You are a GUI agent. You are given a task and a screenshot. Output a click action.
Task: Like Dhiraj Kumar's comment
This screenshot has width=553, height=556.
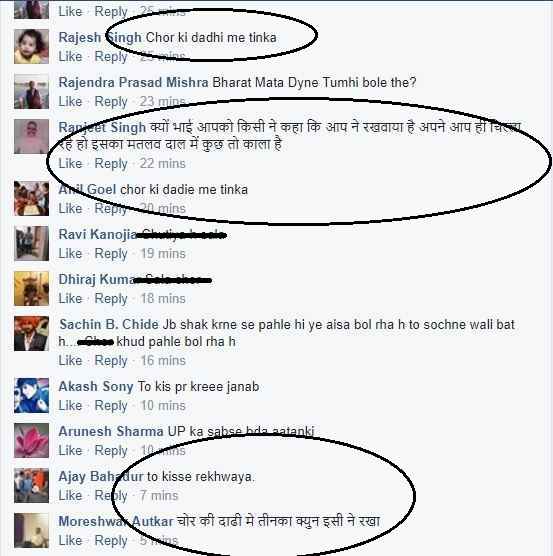(x=70, y=299)
